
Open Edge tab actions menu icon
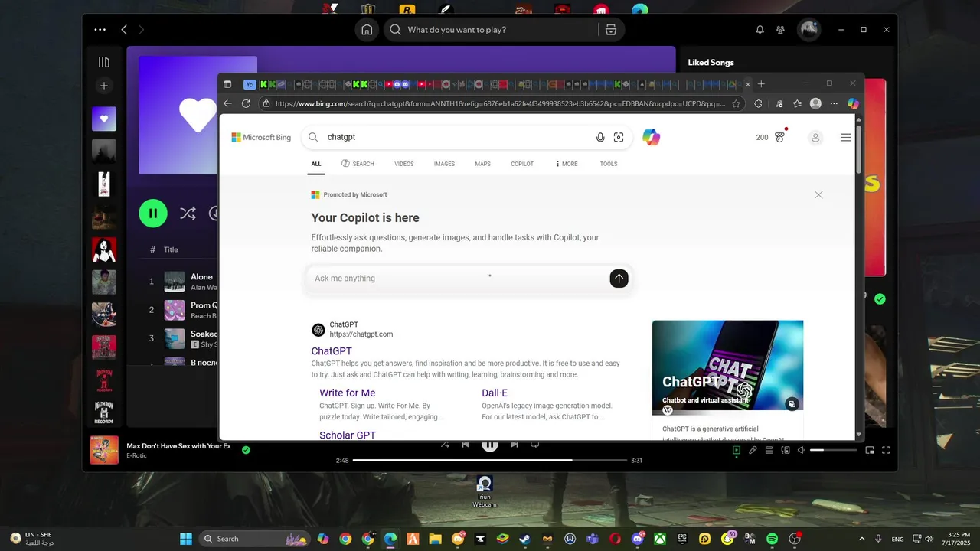coord(227,84)
